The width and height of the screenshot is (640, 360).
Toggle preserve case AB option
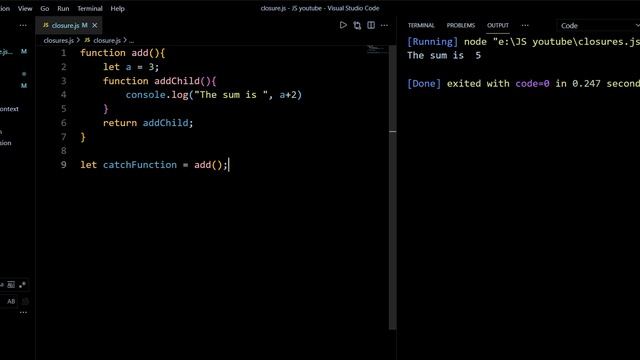[11, 301]
